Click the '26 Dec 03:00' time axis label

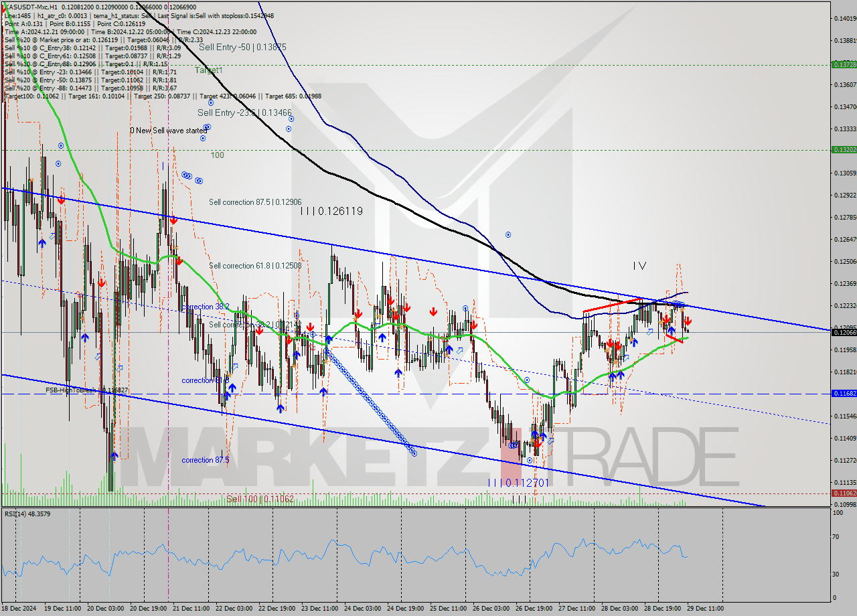click(492, 609)
